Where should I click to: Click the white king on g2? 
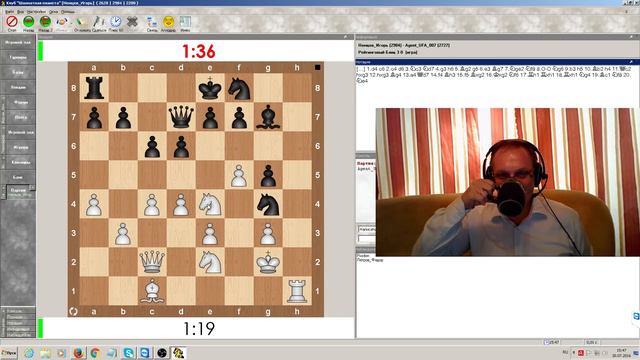pyautogui.click(x=268, y=262)
